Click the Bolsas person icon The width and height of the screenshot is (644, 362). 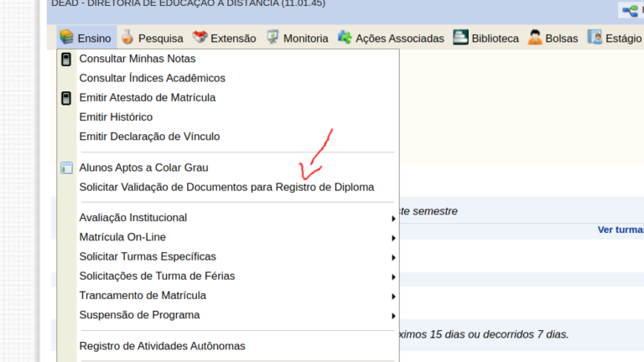[535, 37]
